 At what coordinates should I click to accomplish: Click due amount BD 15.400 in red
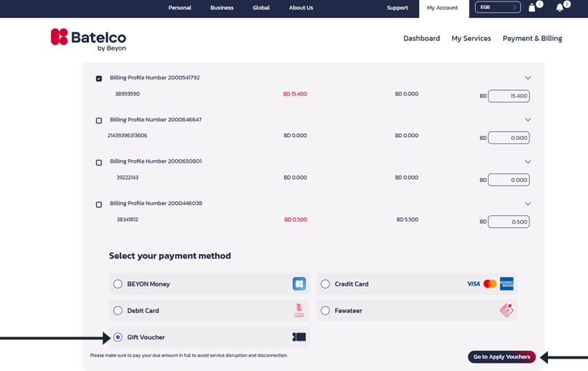[295, 94]
